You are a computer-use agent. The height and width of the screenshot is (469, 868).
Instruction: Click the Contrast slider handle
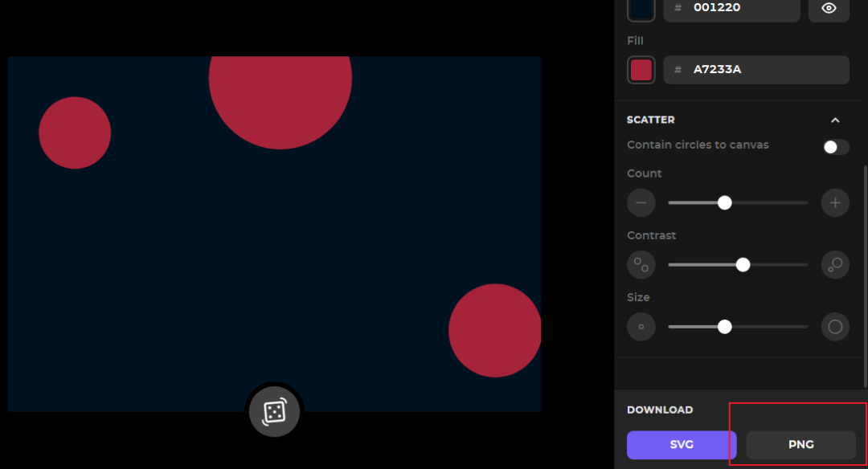743,265
